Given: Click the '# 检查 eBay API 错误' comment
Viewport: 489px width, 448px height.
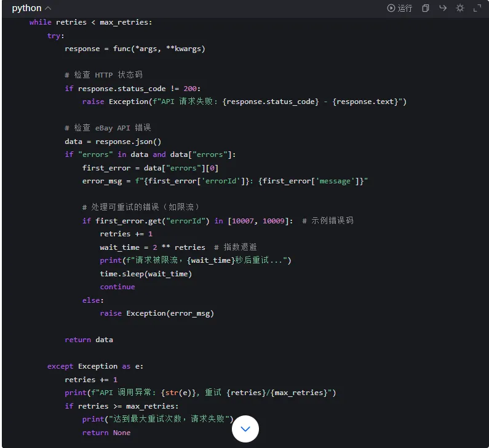Looking at the screenshot, I should point(108,128).
